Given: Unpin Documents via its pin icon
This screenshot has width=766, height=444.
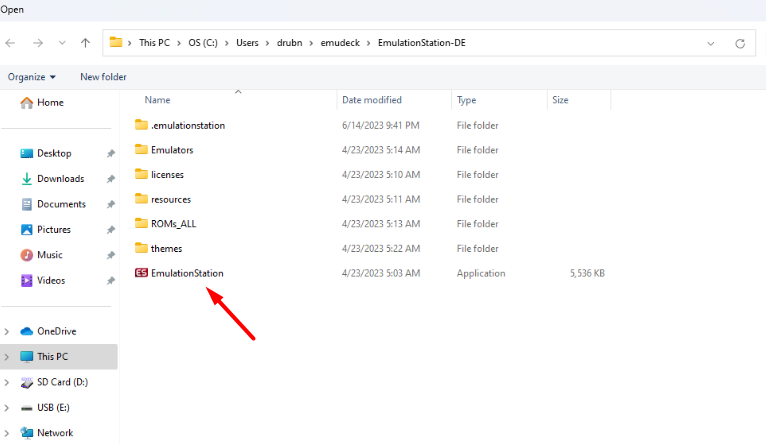Looking at the screenshot, I should pyautogui.click(x=111, y=204).
